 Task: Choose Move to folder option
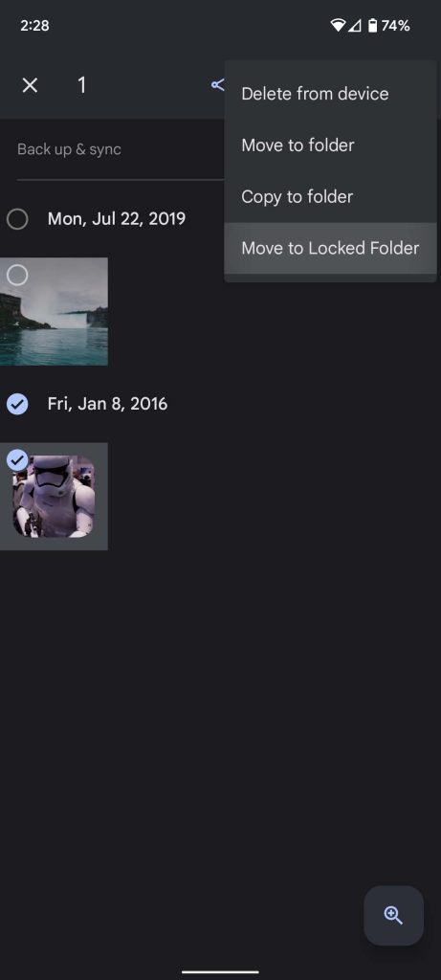330,145
